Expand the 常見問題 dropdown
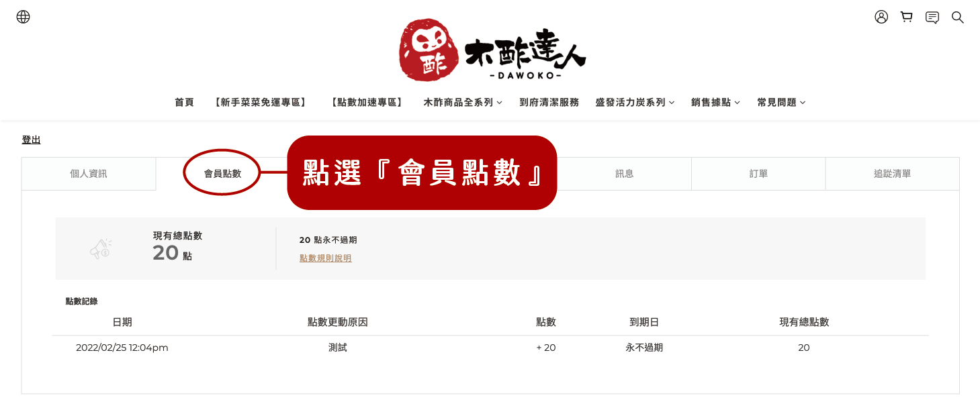The image size is (980, 420). 781,103
